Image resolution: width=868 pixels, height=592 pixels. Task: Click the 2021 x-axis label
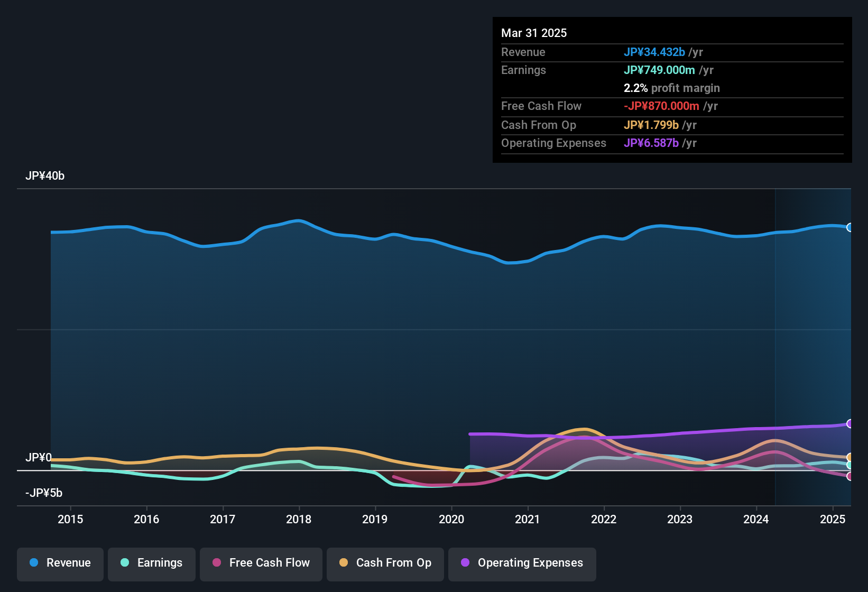pyautogui.click(x=528, y=519)
